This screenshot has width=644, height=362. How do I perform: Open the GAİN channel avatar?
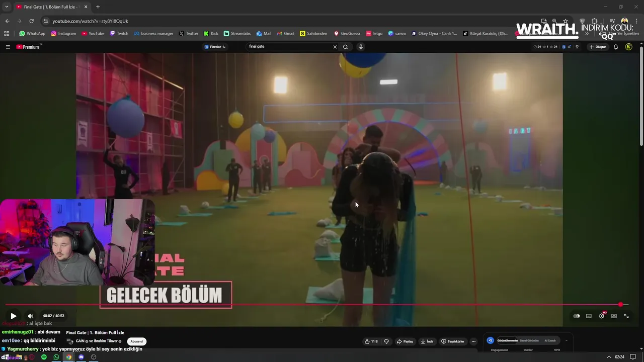tap(70, 341)
